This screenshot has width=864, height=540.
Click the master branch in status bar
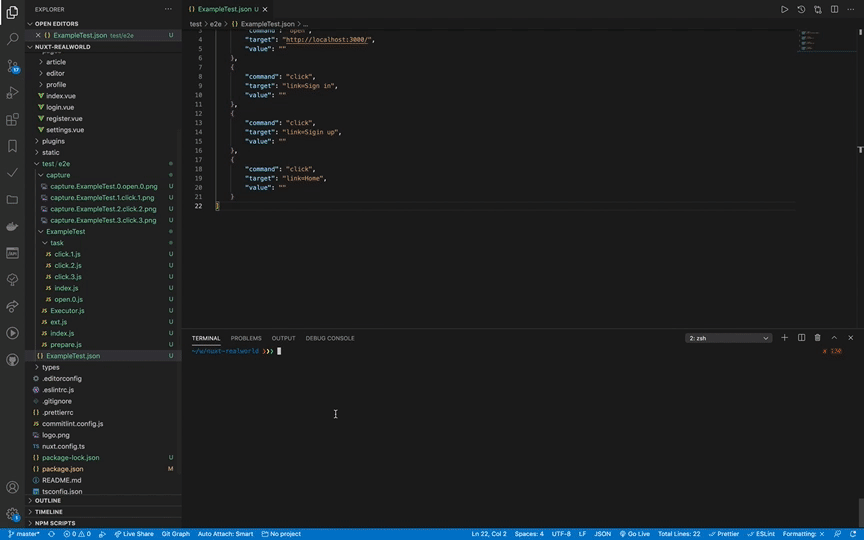pyautogui.click(x=24, y=534)
